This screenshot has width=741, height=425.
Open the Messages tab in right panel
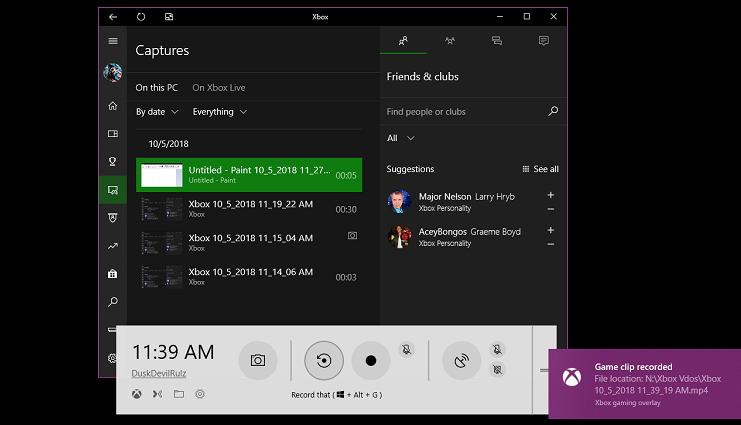tap(497, 41)
